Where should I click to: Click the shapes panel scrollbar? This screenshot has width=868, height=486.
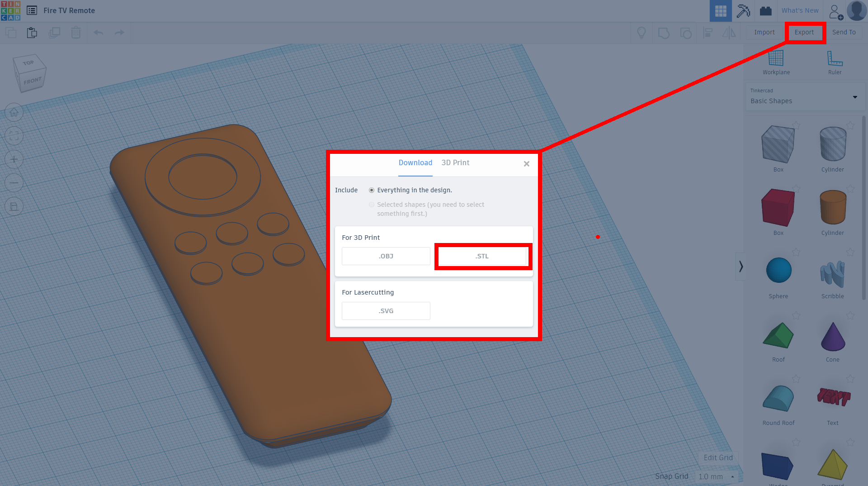(864, 208)
